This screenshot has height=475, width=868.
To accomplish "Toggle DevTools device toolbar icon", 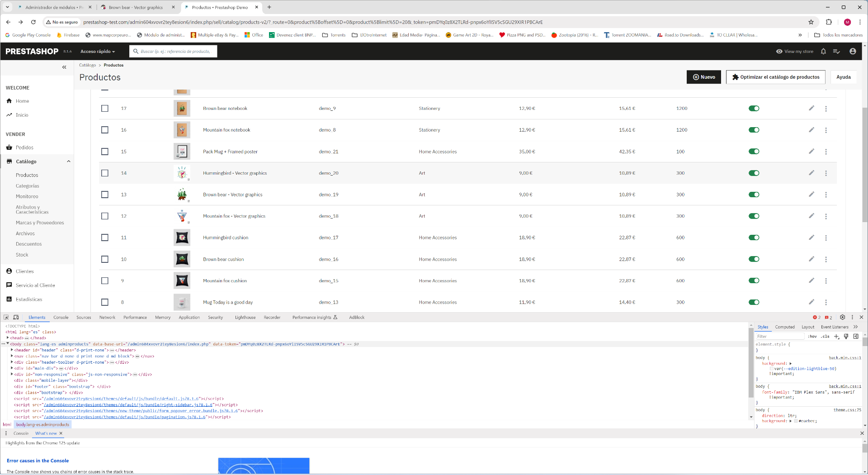I will pyautogui.click(x=16, y=317).
